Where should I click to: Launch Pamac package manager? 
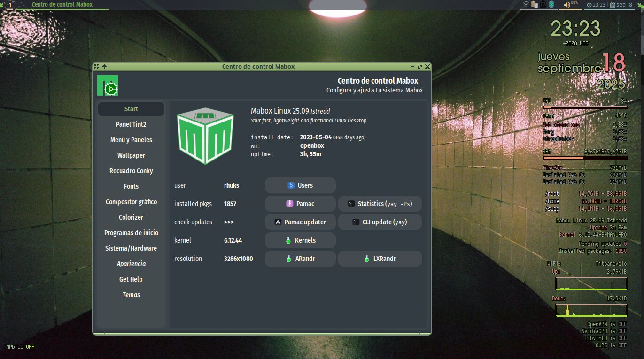[x=300, y=204]
